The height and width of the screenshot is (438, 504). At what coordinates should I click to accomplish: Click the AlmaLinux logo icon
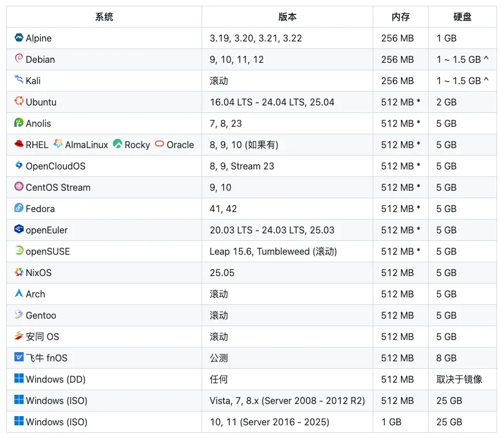pyautogui.click(x=58, y=144)
